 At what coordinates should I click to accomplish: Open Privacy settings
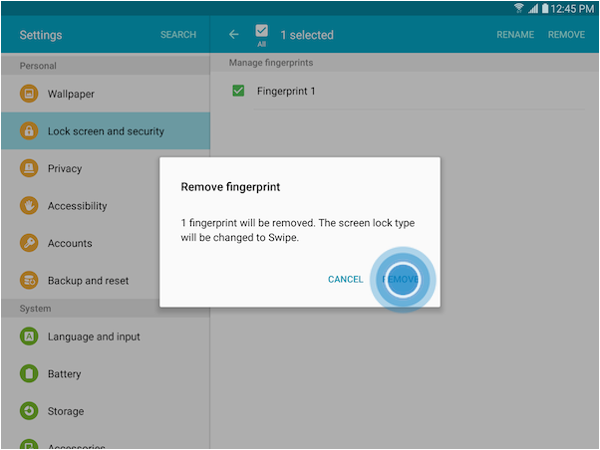(x=80, y=168)
